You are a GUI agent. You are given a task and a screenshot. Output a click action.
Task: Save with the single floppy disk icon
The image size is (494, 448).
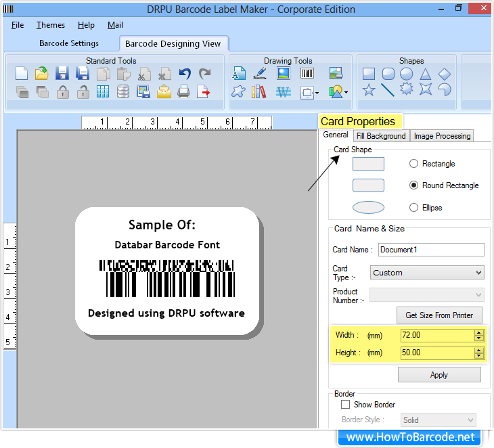tap(62, 73)
